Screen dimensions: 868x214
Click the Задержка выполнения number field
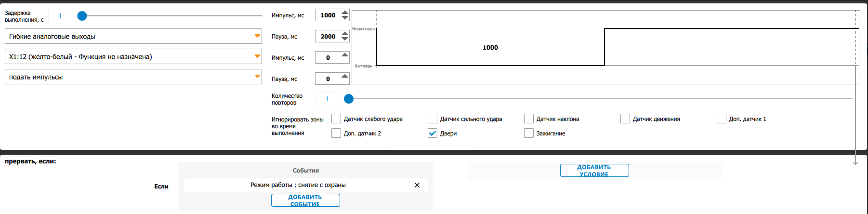(x=60, y=16)
